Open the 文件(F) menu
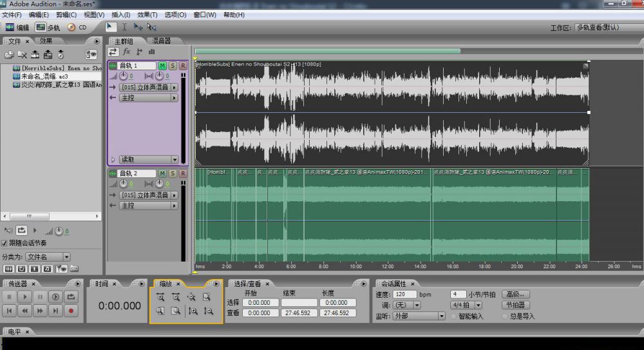 point(12,15)
